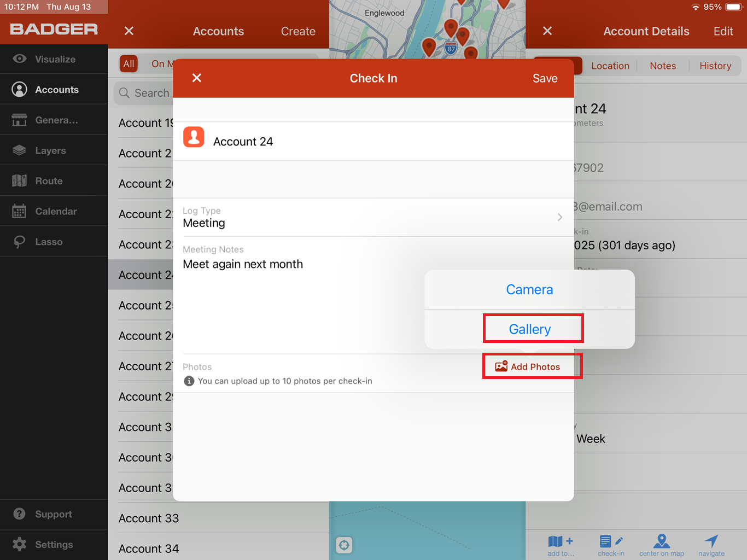Tap the check-in note icon
This screenshot has height=560, width=747.
coord(611,541)
